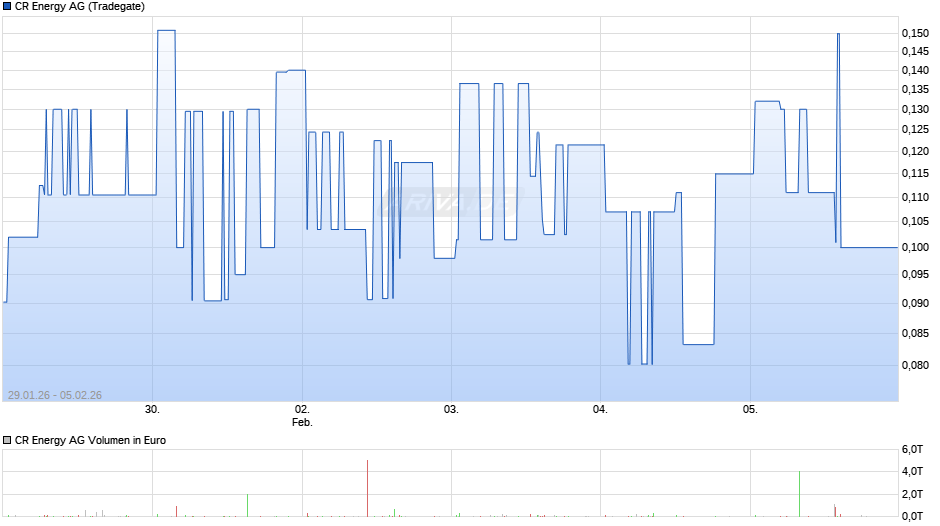Click the 0,145 price axis label

point(915,52)
